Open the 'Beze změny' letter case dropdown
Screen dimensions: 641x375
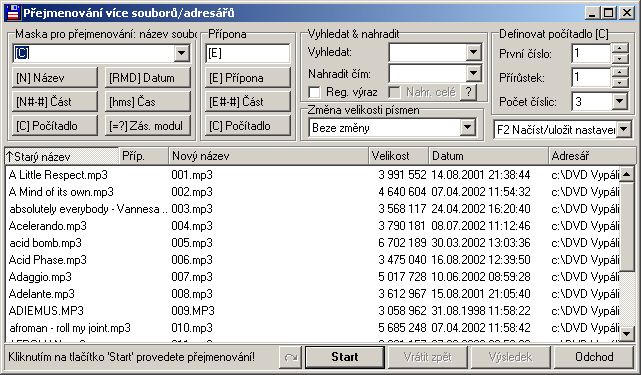point(467,128)
